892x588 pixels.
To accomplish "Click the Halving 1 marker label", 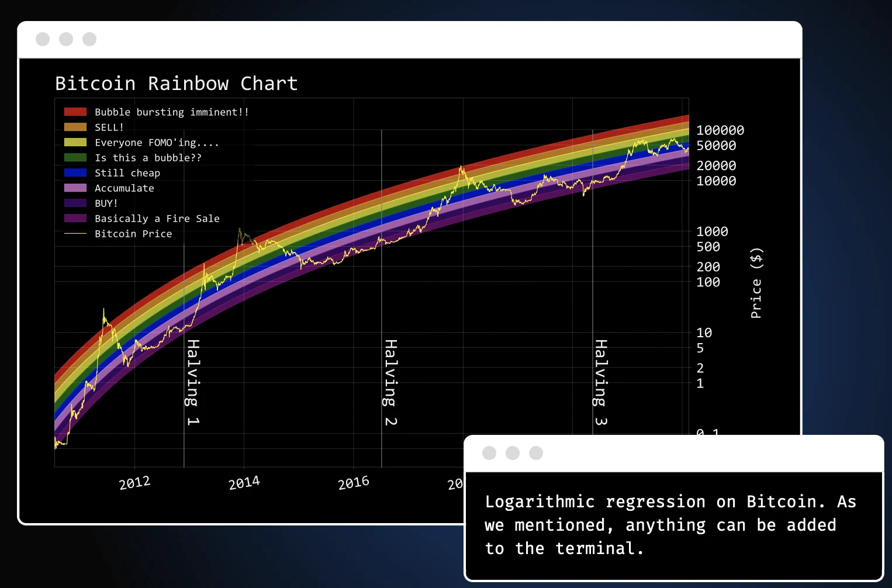I will click(193, 382).
